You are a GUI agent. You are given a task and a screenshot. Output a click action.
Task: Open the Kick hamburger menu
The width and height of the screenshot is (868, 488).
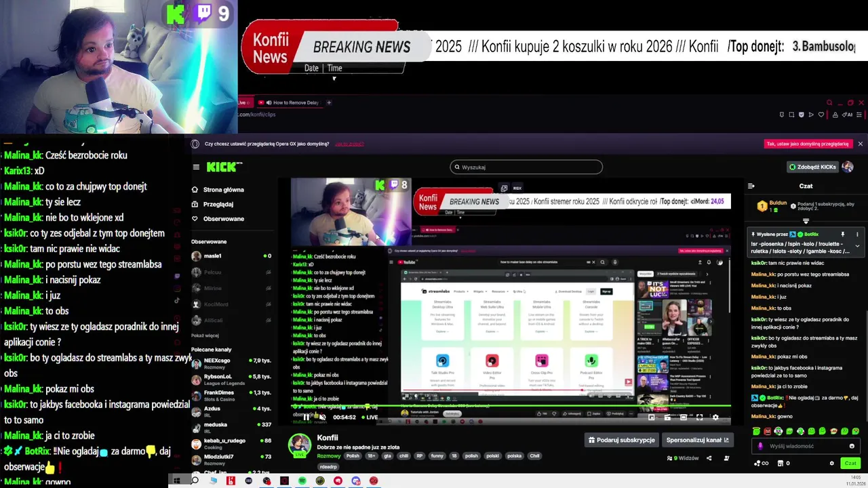tap(196, 167)
